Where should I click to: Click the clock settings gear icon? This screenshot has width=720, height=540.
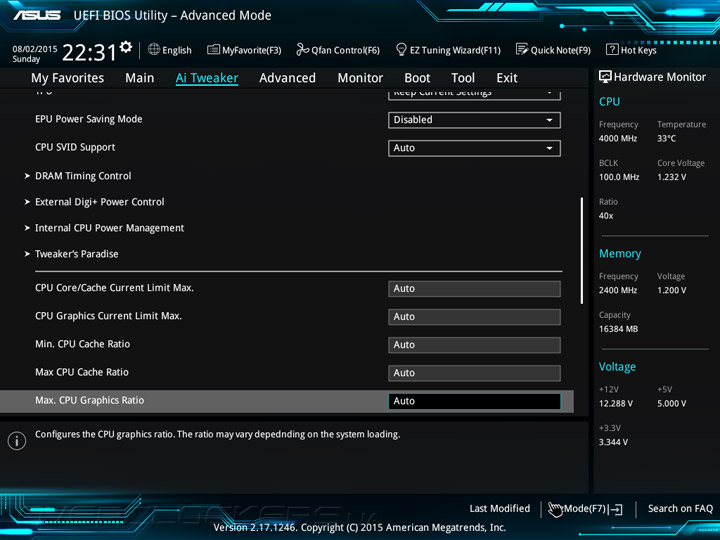click(126, 46)
